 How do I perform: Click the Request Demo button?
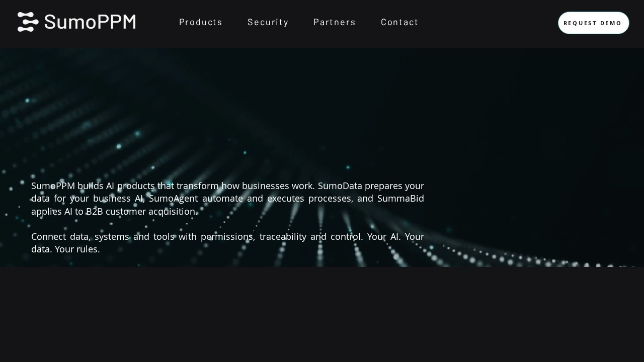click(x=594, y=23)
